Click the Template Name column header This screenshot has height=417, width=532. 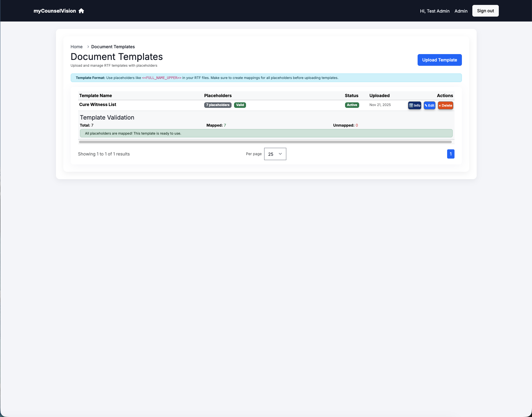(x=95, y=96)
